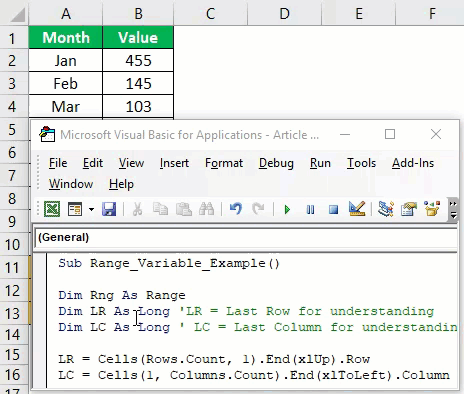
Task: Select column D header in Excel
Action: (x=284, y=14)
